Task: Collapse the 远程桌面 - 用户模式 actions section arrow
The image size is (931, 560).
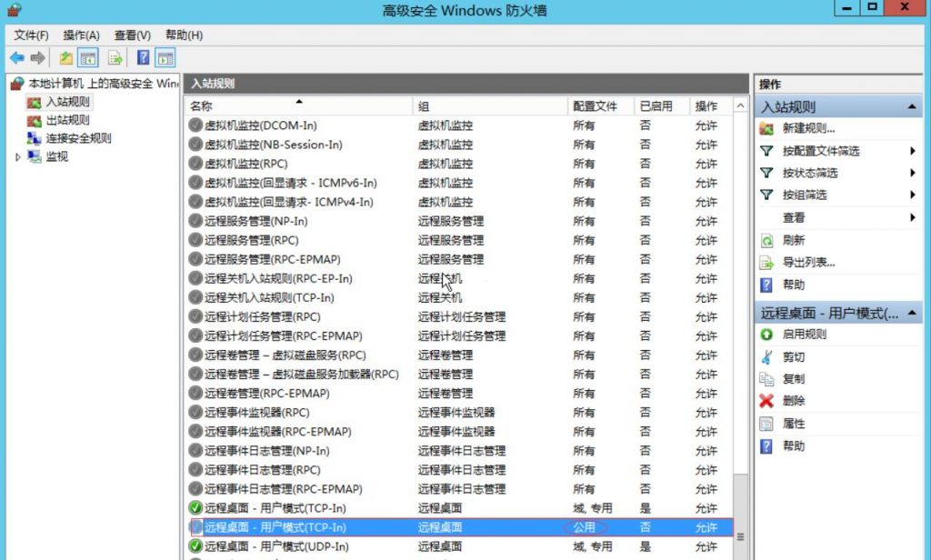Action: click(911, 313)
